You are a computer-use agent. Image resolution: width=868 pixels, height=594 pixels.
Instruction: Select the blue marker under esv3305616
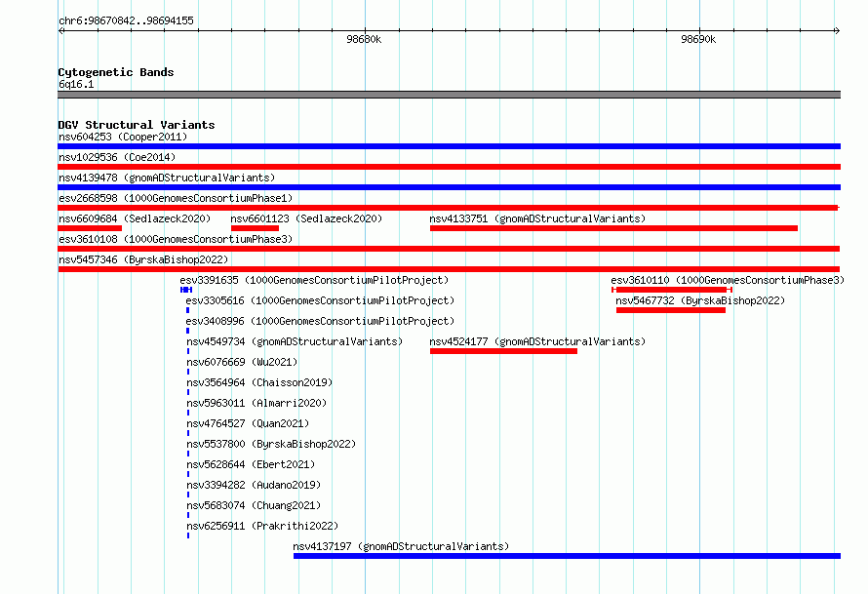(x=187, y=310)
